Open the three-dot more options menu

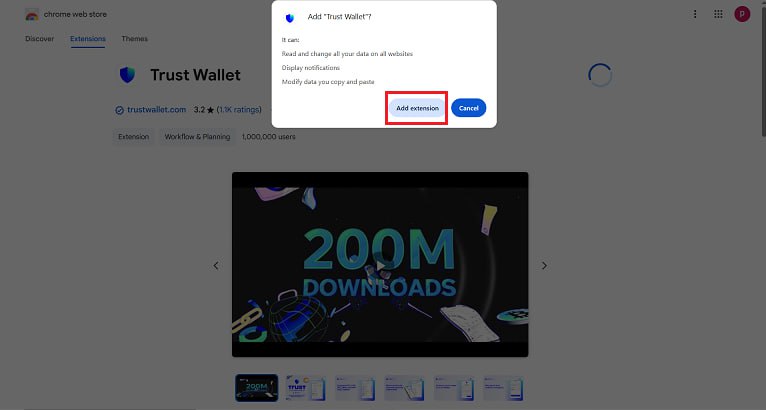(x=695, y=14)
